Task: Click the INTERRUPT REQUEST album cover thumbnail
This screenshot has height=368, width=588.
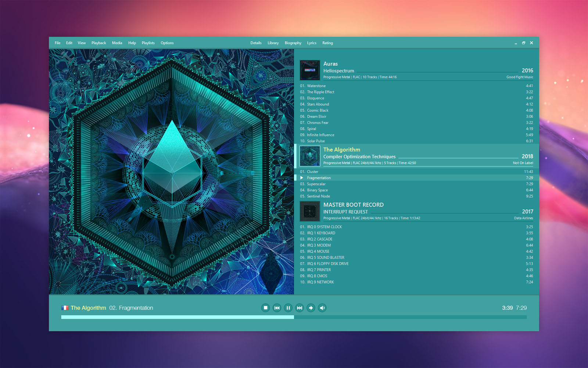Action: click(x=310, y=211)
